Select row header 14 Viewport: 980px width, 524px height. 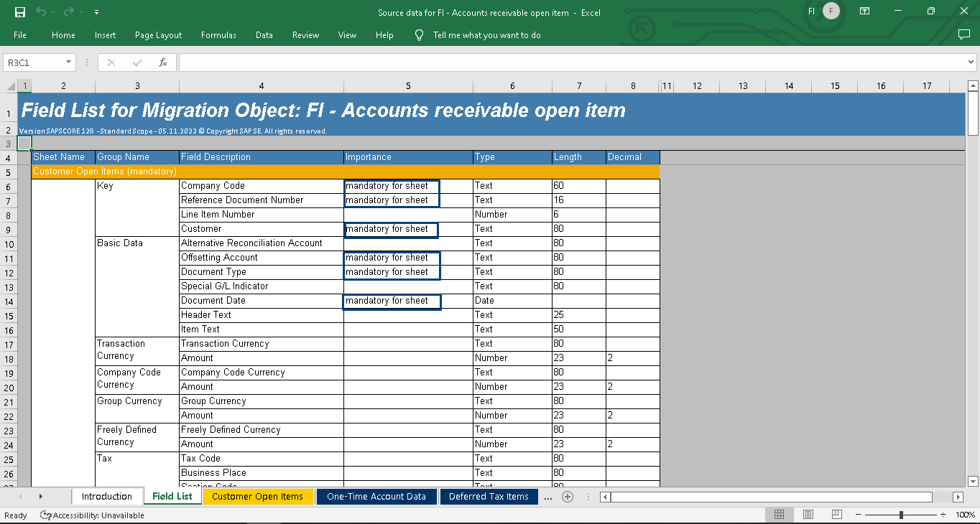point(9,301)
